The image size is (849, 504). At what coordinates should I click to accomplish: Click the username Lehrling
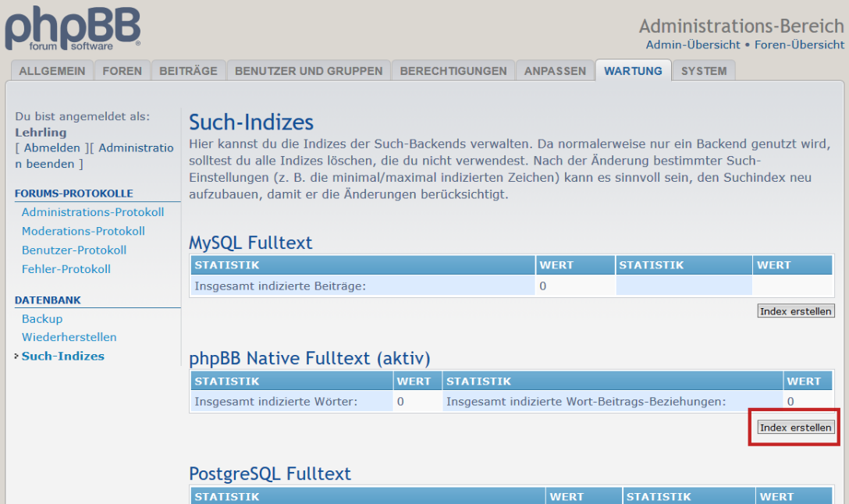click(x=41, y=133)
